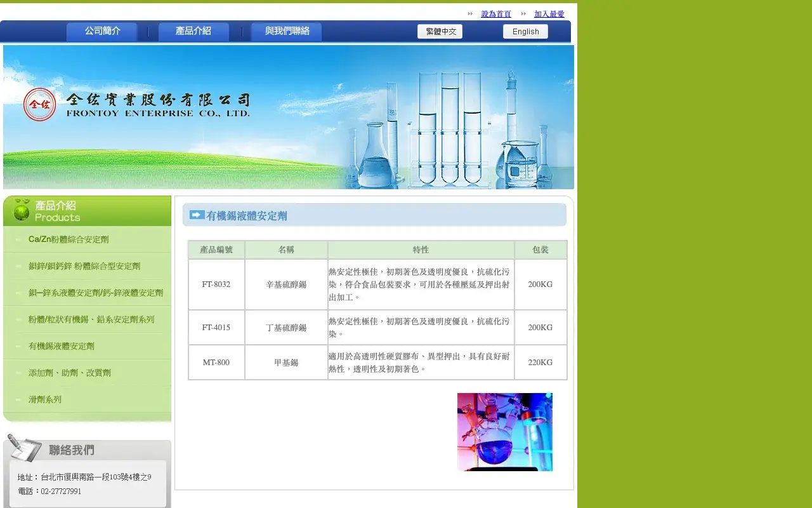Click product code FT-4015
The image size is (812, 508).
point(216,328)
